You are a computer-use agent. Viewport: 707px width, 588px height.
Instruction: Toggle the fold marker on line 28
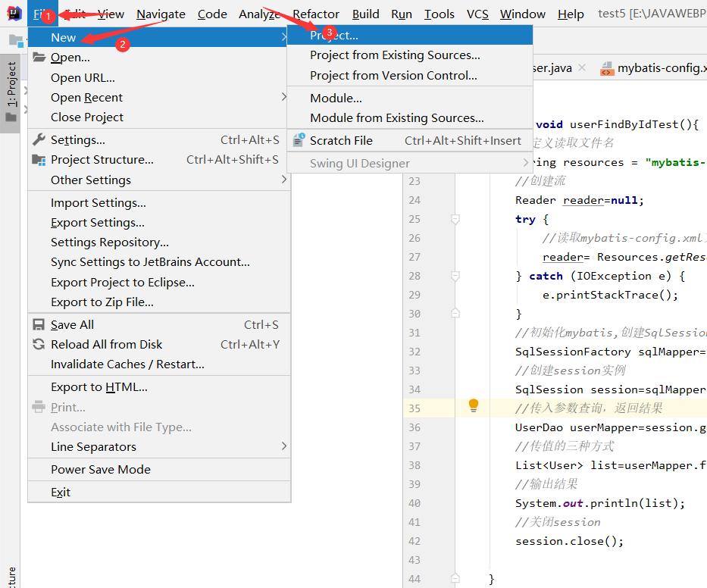[x=455, y=276]
